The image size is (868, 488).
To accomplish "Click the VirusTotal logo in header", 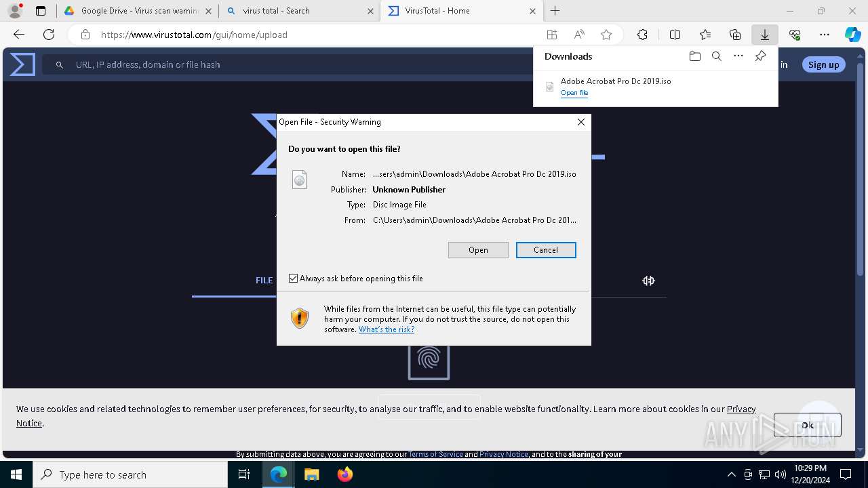I will click(x=22, y=64).
